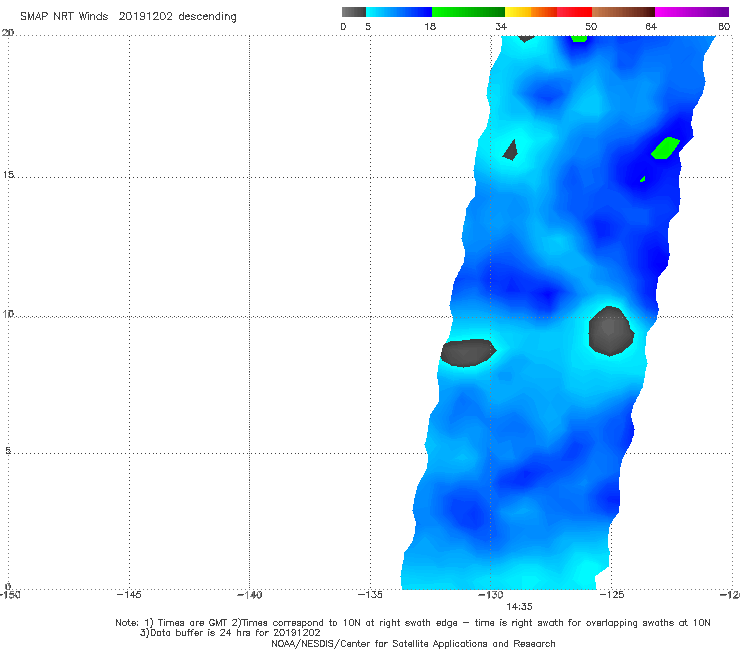Click the magenta-purple 64-80 color bar segment
The width and height of the screenshot is (740, 650).
pyautogui.click(x=692, y=12)
